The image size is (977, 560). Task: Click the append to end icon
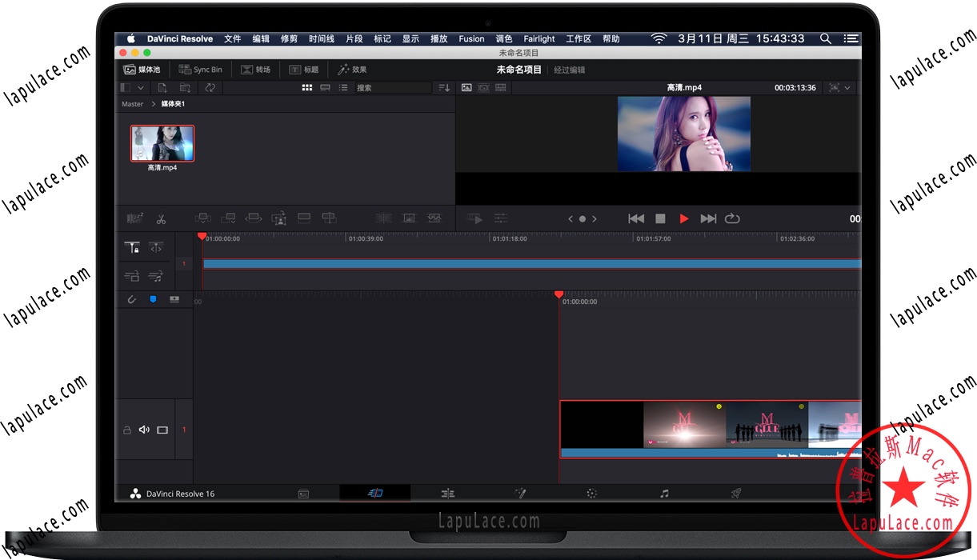[x=228, y=218]
